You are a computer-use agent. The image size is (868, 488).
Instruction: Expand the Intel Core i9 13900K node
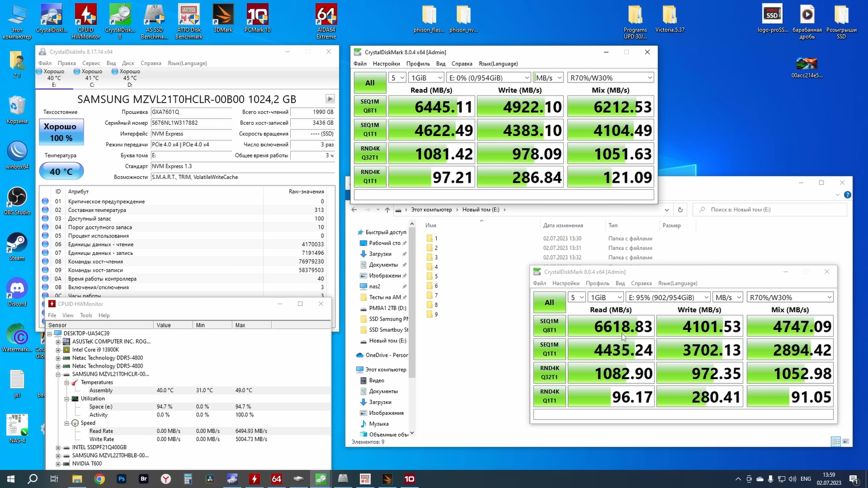click(58, 350)
